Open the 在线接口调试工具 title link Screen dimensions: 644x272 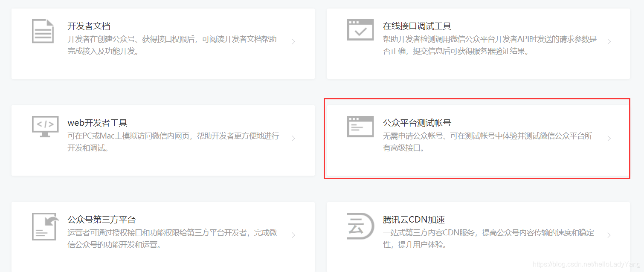tap(417, 26)
